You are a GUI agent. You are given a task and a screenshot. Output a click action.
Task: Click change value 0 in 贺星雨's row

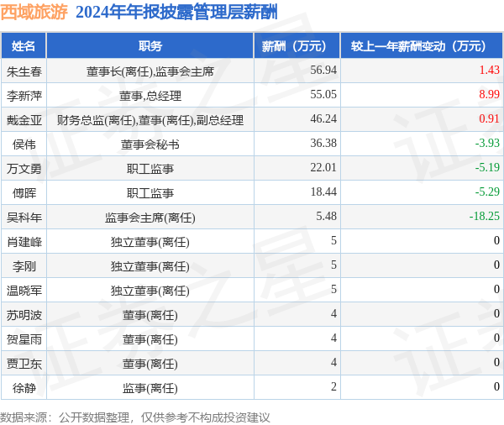(496, 338)
